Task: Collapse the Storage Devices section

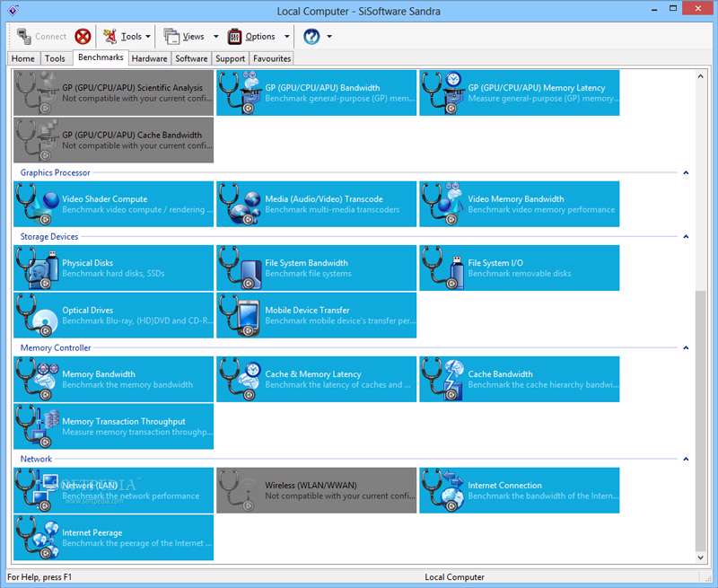Action: (x=686, y=237)
